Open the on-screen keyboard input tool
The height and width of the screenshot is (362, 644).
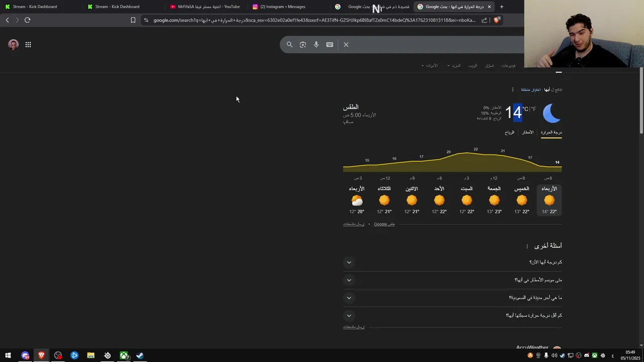[330, 45]
